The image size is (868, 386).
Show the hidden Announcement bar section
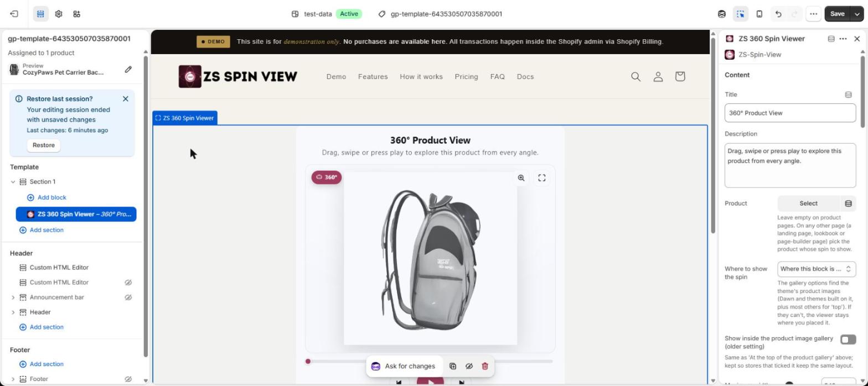128,298
